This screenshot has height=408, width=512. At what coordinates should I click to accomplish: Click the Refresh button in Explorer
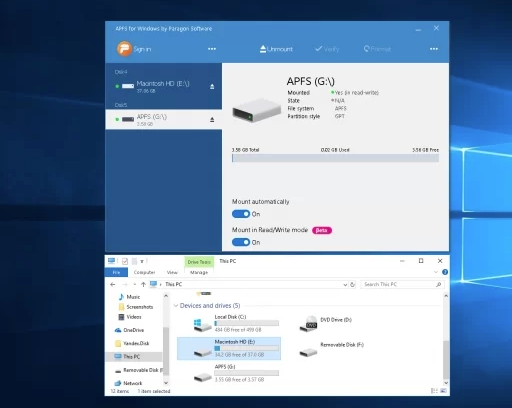pos(352,285)
